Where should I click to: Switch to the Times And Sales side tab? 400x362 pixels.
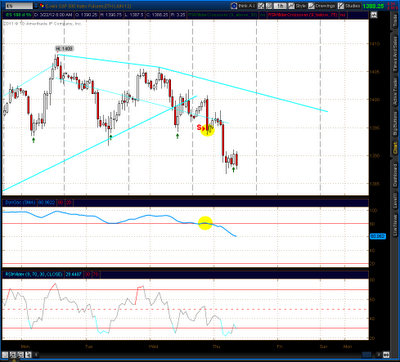[395, 53]
